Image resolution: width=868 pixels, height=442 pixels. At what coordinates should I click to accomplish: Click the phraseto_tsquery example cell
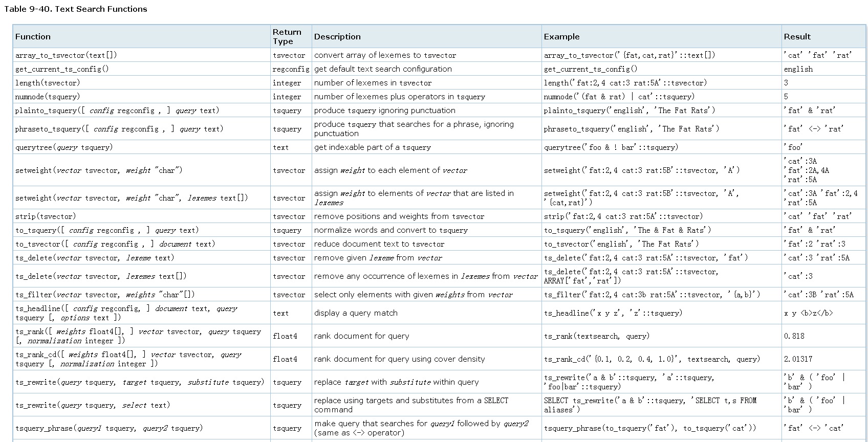pyautogui.click(x=631, y=129)
